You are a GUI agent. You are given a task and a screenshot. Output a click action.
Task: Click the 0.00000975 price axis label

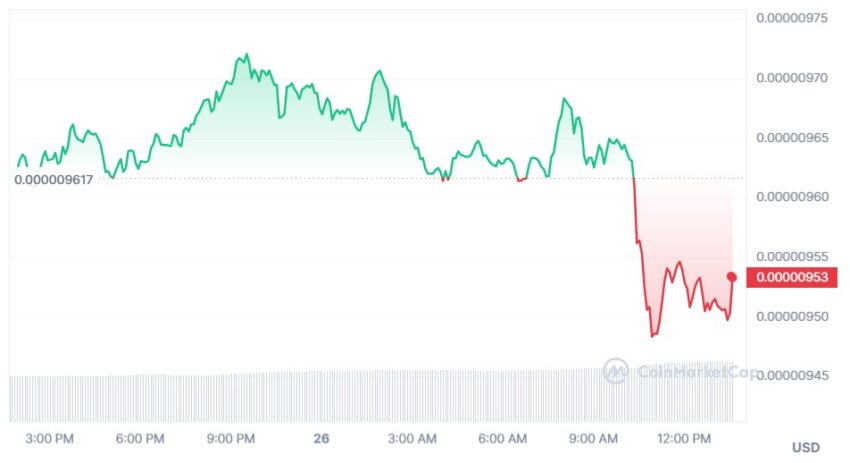pyautogui.click(x=792, y=18)
